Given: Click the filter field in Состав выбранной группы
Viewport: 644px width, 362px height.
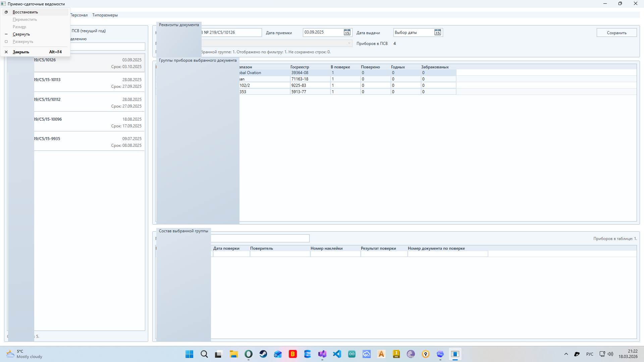Looking at the screenshot, I should click(x=260, y=238).
